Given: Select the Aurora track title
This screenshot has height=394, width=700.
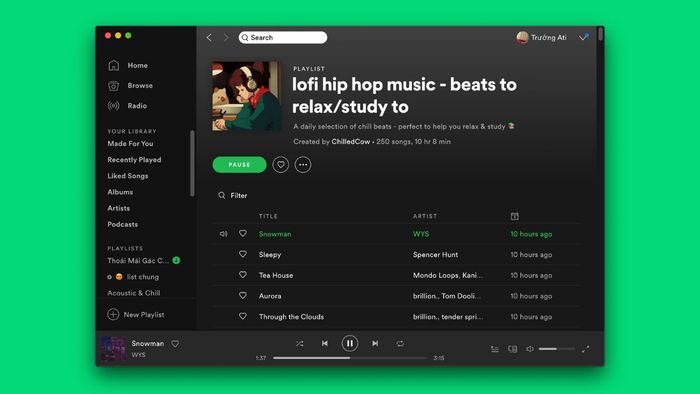Looking at the screenshot, I should pos(270,296).
